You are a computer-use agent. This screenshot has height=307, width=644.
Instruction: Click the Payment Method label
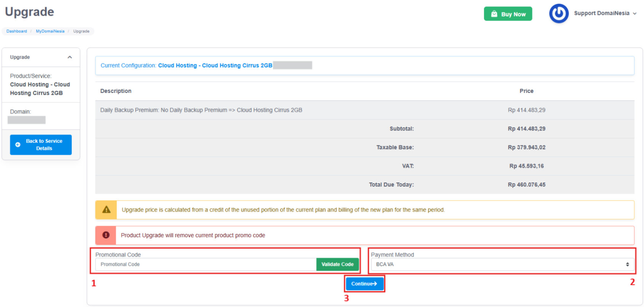pos(392,255)
